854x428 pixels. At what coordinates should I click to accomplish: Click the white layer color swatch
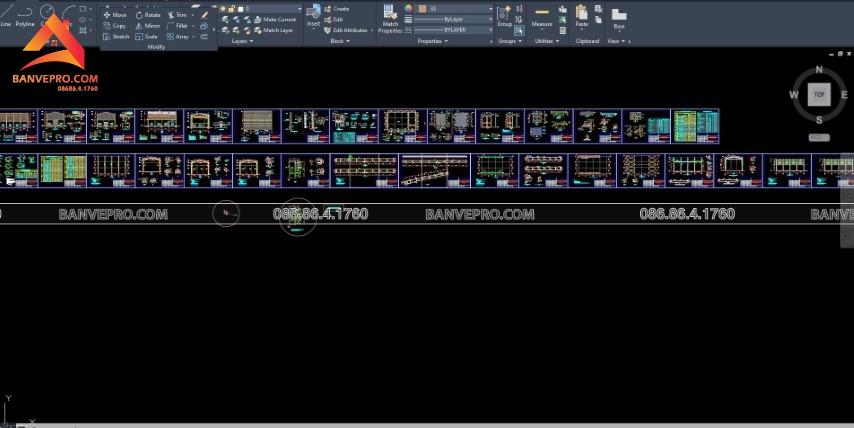(241, 9)
